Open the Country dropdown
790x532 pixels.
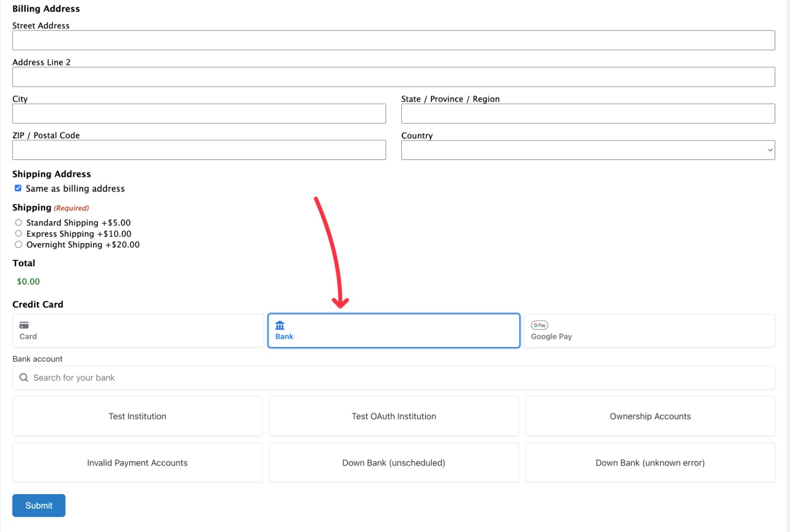pos(588,149)
